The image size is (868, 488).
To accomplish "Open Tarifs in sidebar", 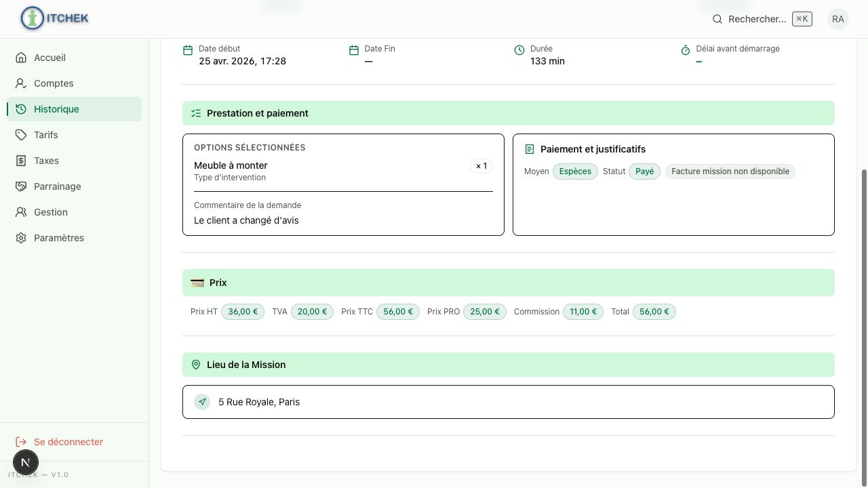I will point(74,135).
